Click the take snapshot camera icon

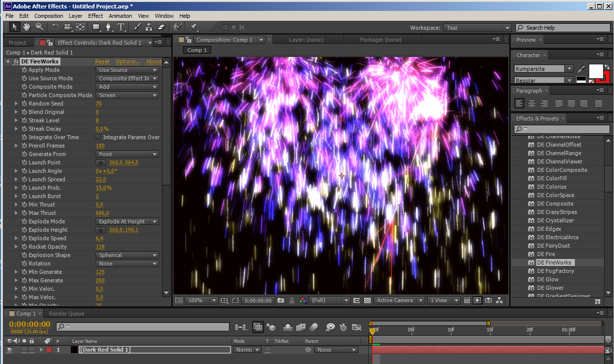tap(281, 300)
